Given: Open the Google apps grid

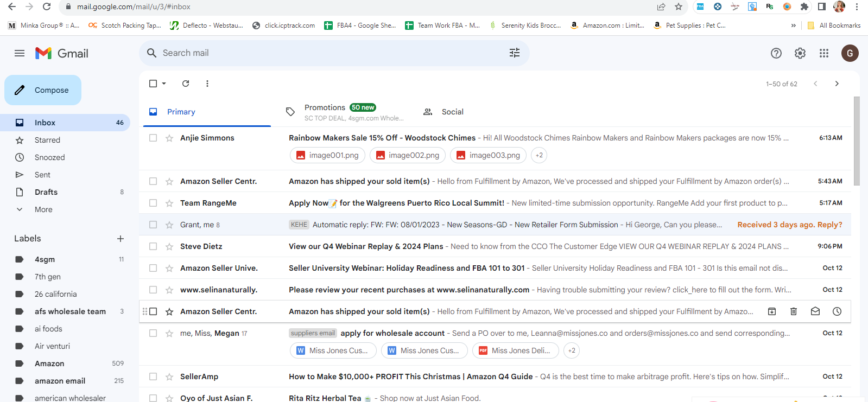Looking at the screenshot, I should 824,53.
